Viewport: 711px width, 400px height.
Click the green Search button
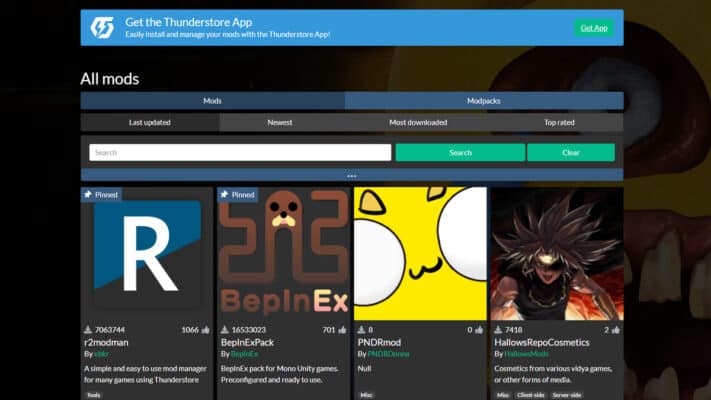point(460,153)
